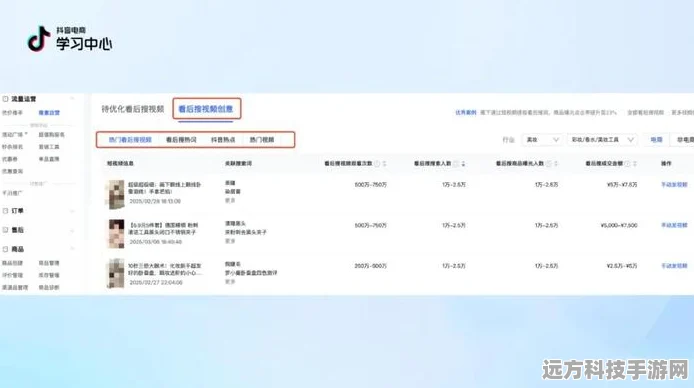Click the 售后 section icon in sidebar

coord(5,230)
